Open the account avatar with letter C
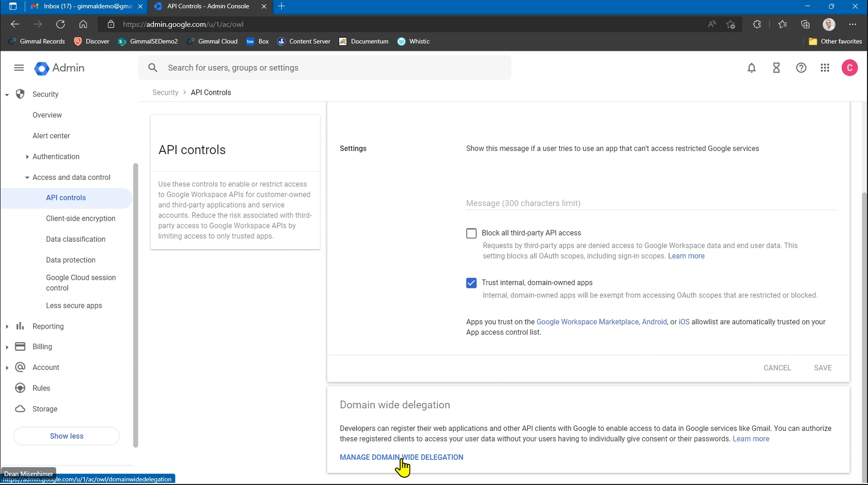This screenshot has width=868, height=485. pos(849,68)
